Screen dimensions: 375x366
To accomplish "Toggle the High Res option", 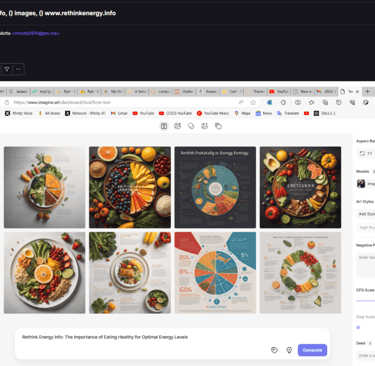I will coord(366,227).
